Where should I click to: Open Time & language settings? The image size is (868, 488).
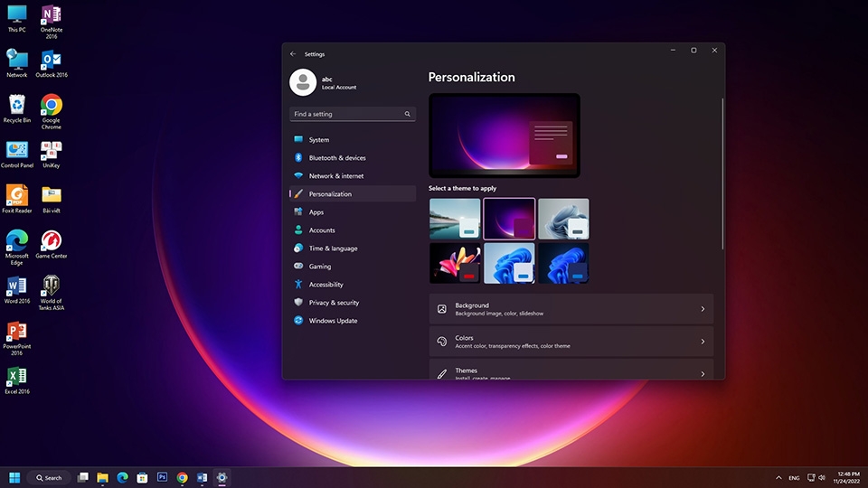point(353,248)
